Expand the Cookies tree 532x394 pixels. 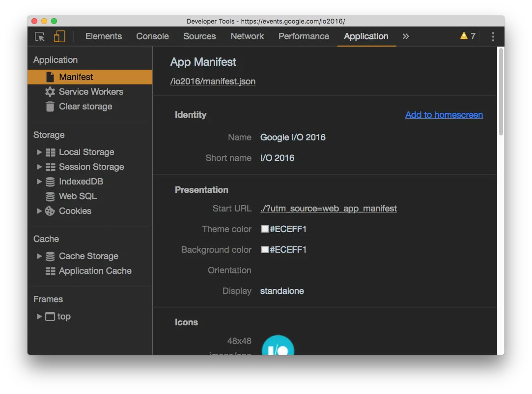pos(39,210)
